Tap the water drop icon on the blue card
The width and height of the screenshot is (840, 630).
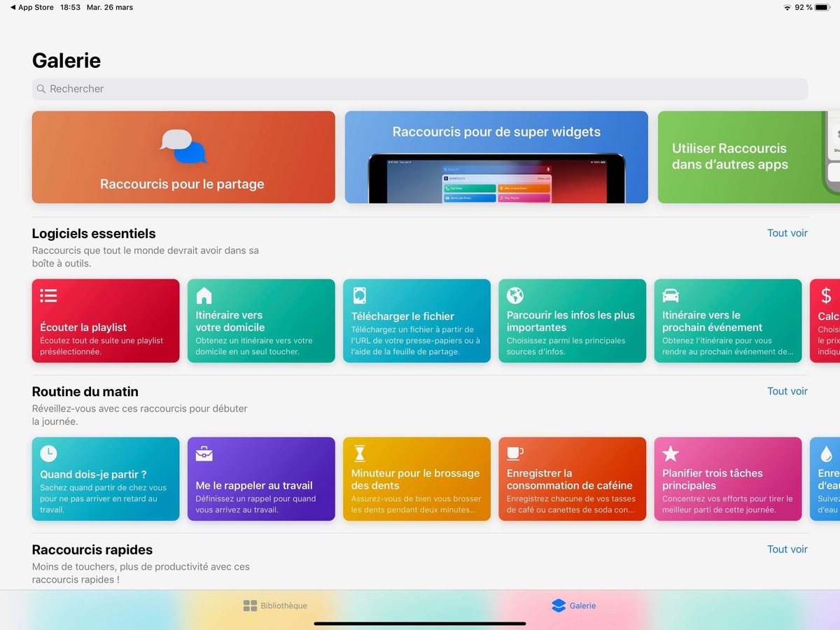[826, 454]
